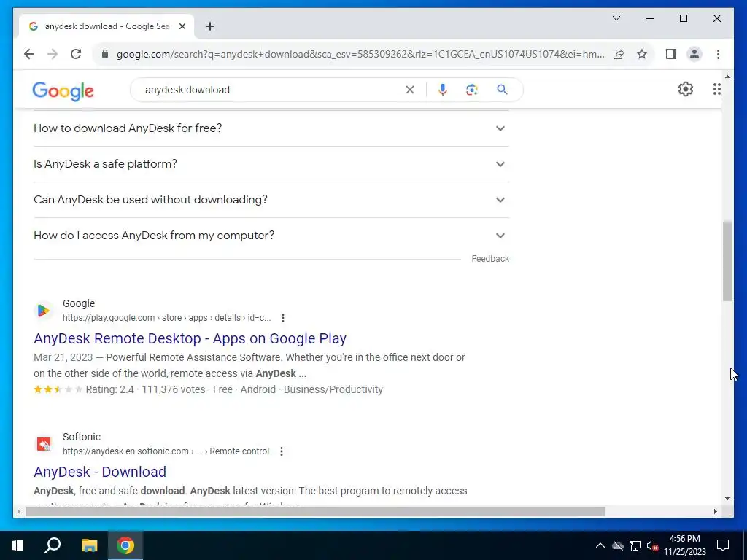Open more options for Google Play result
The height and width of the screenshot is (560, 747).
[x=283, y=318]
